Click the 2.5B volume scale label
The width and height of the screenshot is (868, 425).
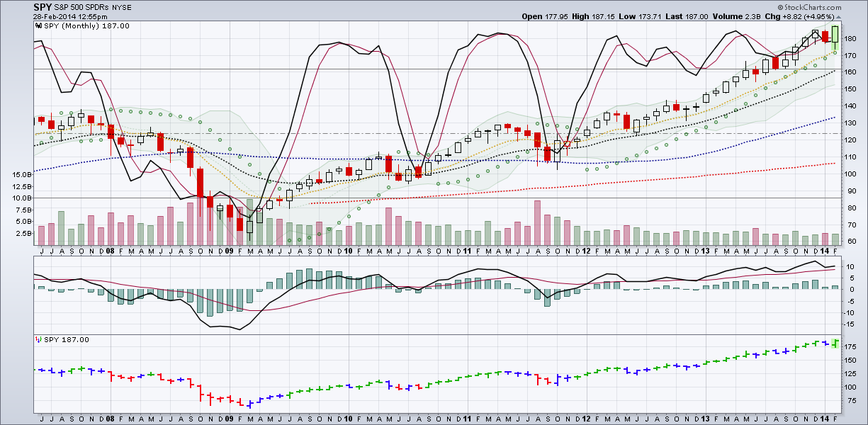(x=23, y=233)
